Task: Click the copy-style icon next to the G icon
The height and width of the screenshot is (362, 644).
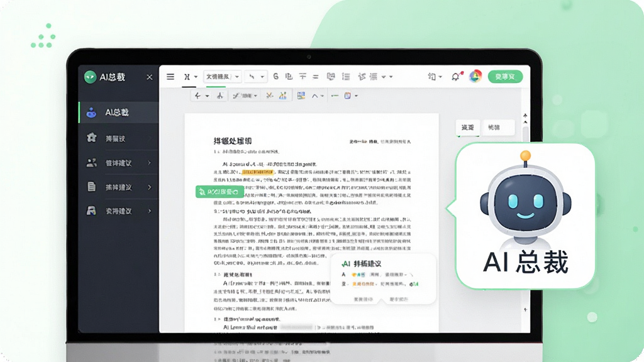Action: [x=289, y=76]
